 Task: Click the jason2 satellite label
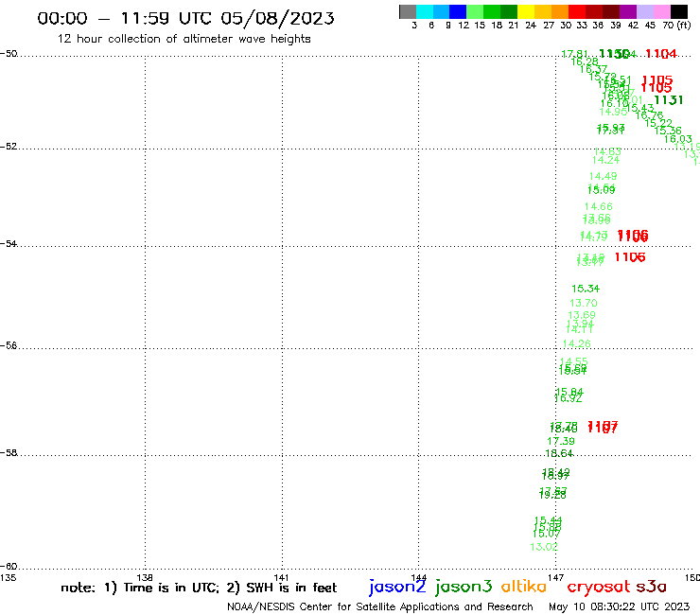pyautogui.click(x=397, y=587)
